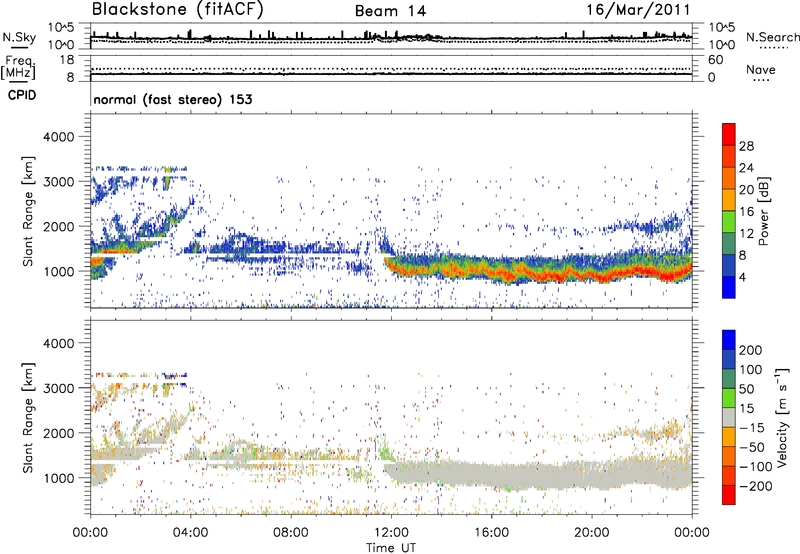Click the "-50" value on Velocity colorbar
800x554 pixels.
[753, 447]
